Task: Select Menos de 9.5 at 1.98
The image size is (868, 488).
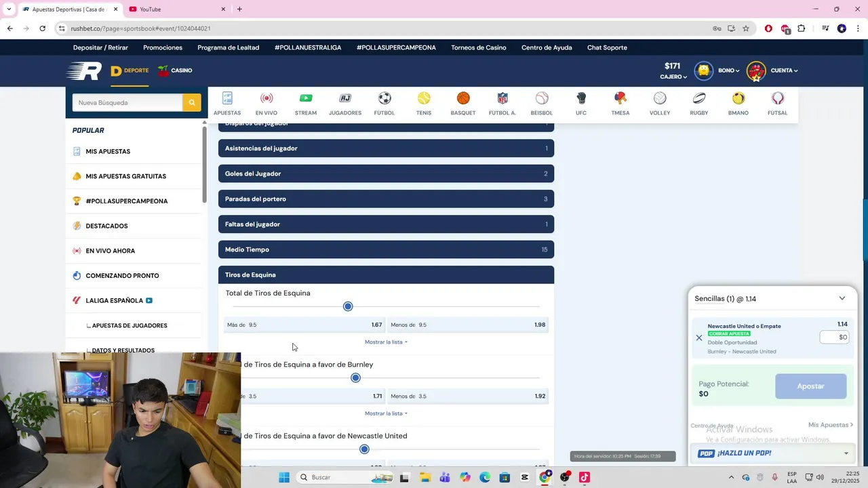Action: (x=468, y=325)
